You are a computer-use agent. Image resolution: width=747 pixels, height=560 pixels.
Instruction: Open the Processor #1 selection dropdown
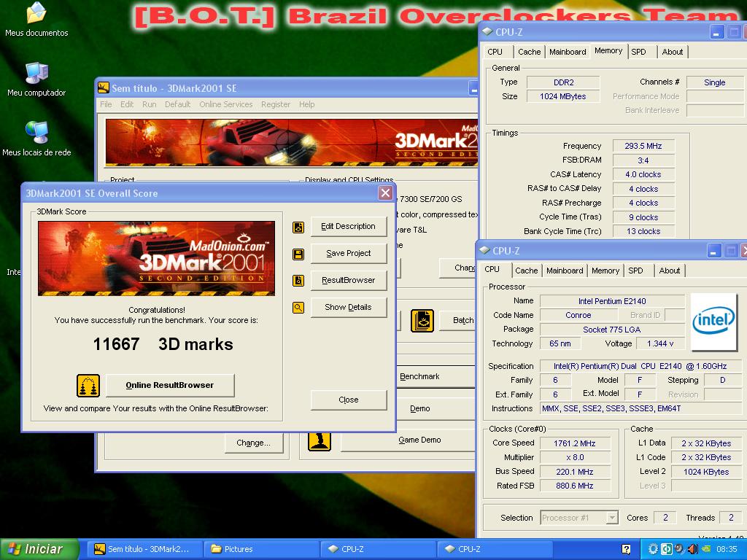(579, 517)
